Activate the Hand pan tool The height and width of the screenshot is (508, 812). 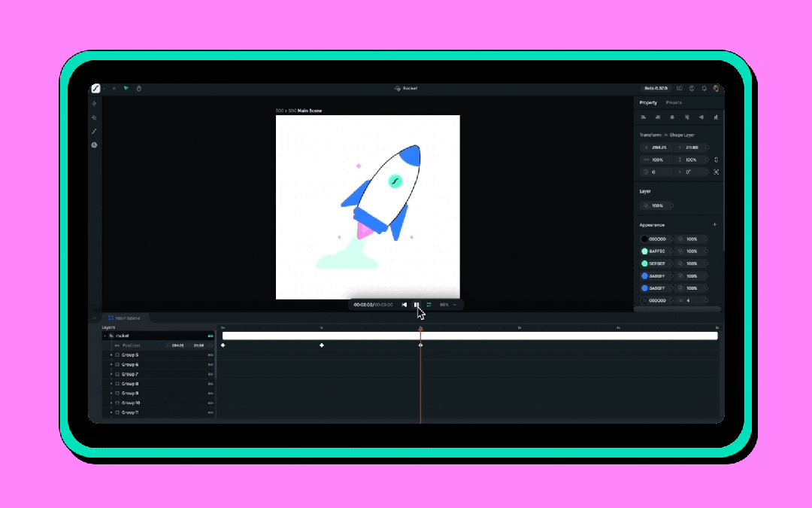coord(139,89)
